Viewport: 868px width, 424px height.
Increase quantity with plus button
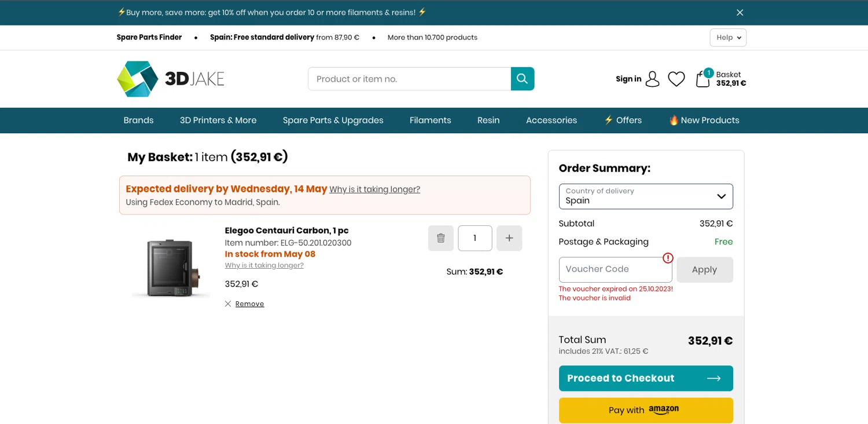[x=509, y=238]
